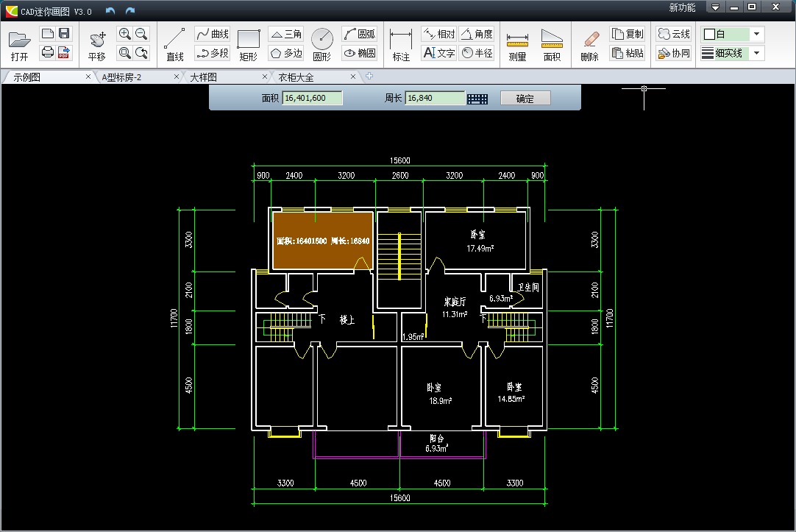Viewport: 796px width, 532px height.
Task: Click the Undo arrow in title bar
Action: [x=110, y=10]
